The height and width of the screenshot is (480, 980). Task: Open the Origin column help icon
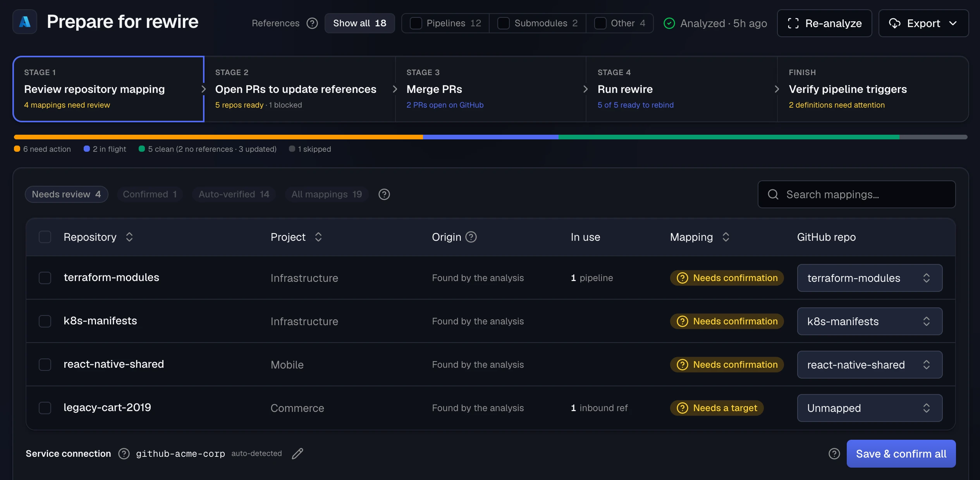[471, 237]
